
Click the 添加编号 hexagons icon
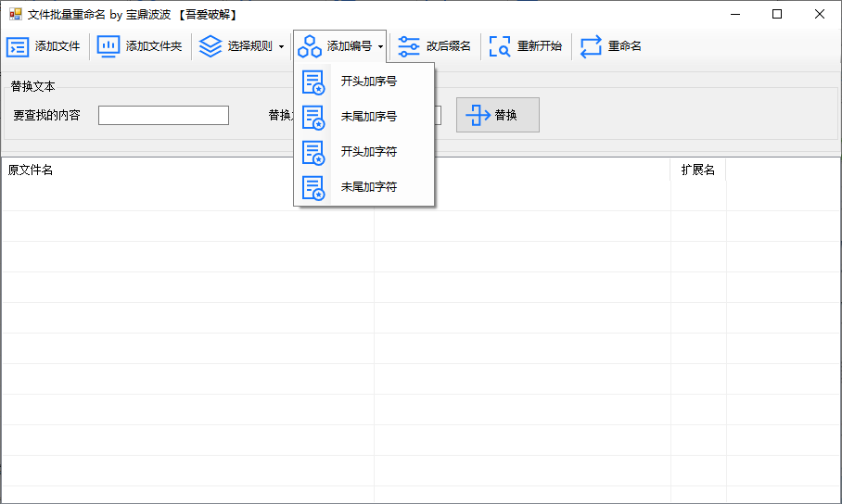[x=310, y=46]
